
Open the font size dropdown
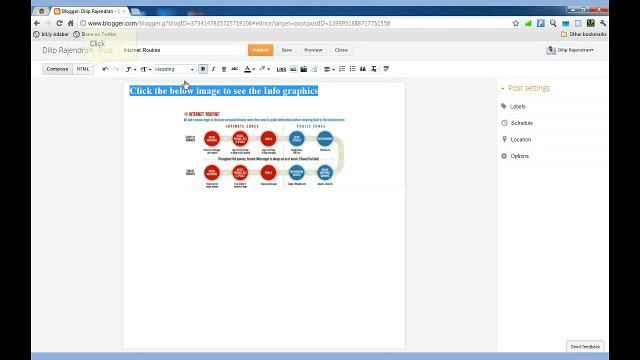pyautogui.click(x=146, y=69)
